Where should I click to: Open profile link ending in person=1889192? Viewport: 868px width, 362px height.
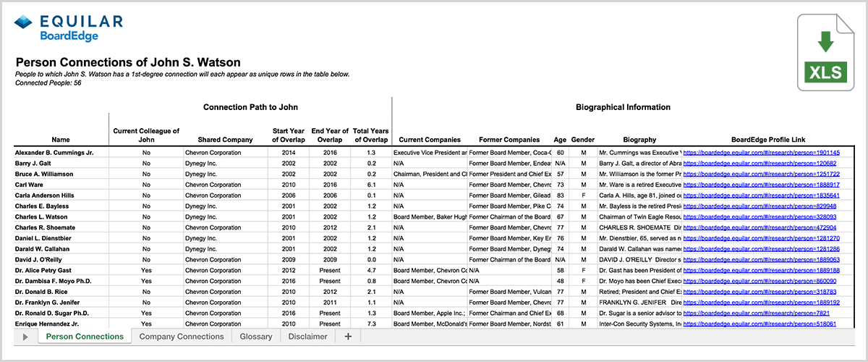tap(762, 302)
